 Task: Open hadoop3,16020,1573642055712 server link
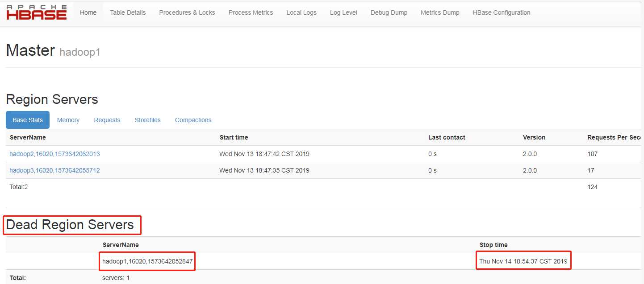54,170
